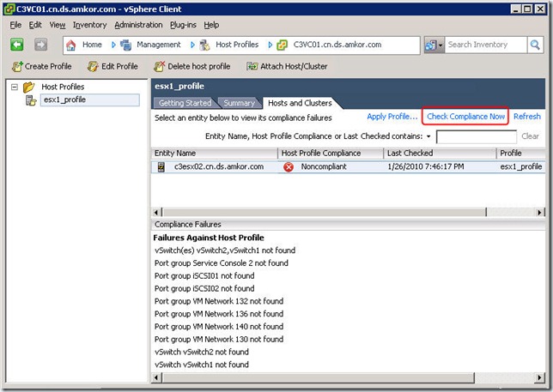Click 'Port group VM Network 132 not found'
This screenshot has width=553, height=392.
pos(219,301)
